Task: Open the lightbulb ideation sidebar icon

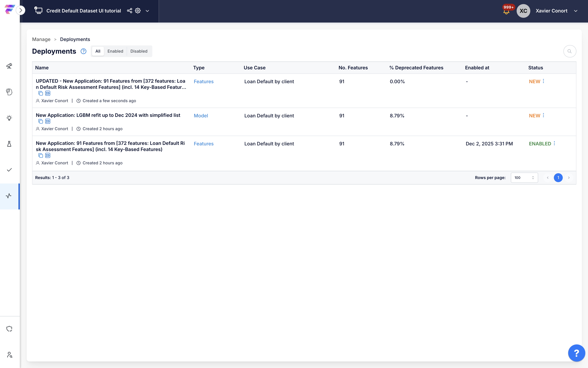Action: click(9, 118)
